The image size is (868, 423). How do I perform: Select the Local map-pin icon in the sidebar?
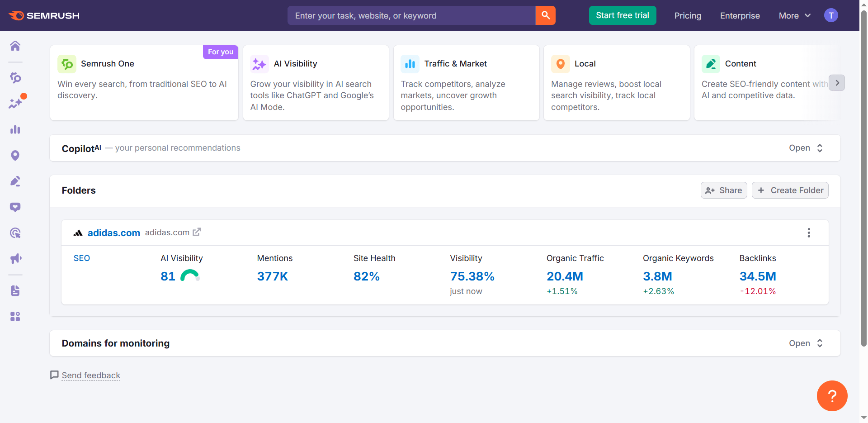click(x=15, y=155)
